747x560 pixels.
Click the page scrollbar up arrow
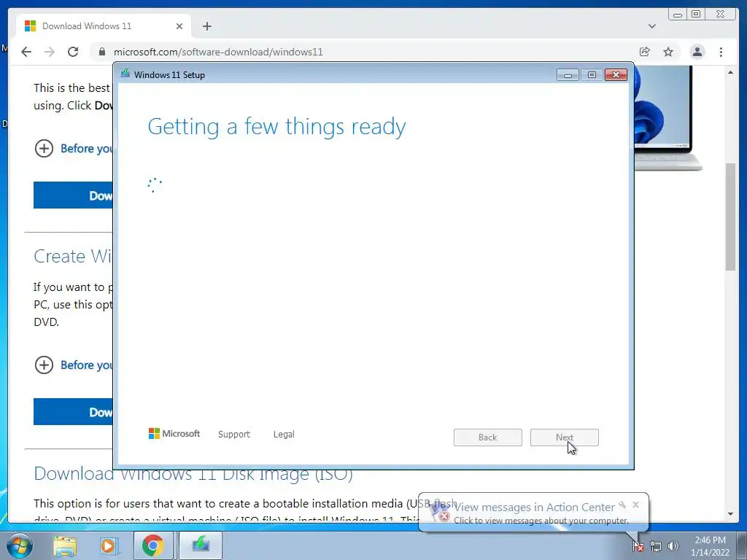[x=731, y=72]
